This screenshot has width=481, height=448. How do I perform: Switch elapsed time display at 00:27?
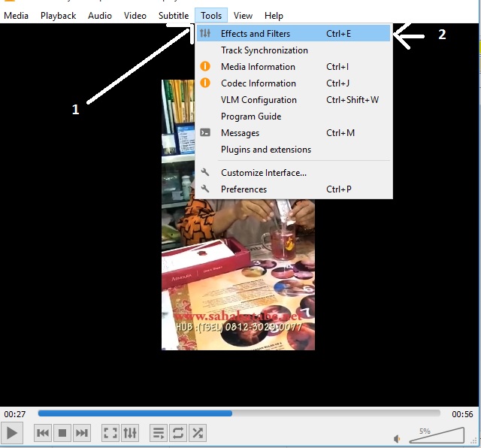(15, 414)
